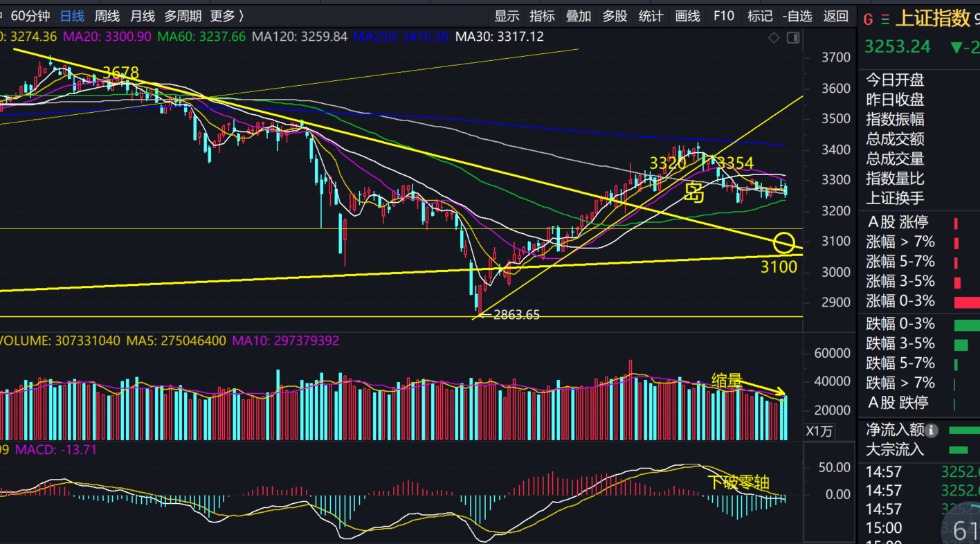Click the 返回 back button
The width and height of the screenshot is (980, 544).
pyautogui.click(x=835, y=16)
